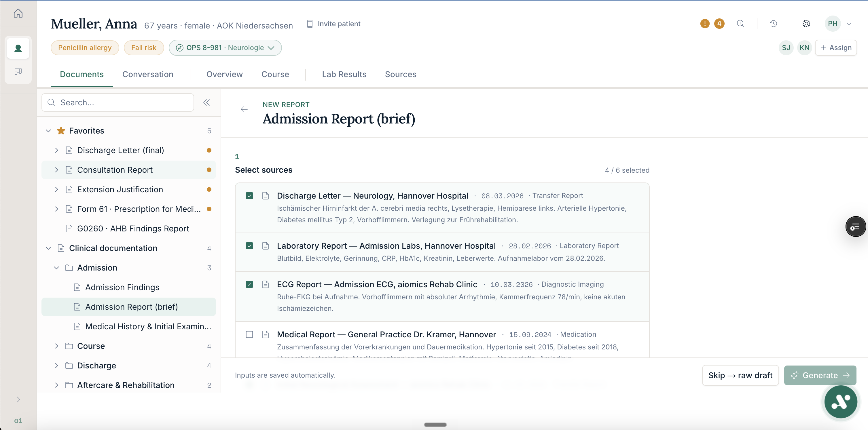868x430 pixels.
Task: Open the green assistant chat bubble
Action: coord(840,402)
